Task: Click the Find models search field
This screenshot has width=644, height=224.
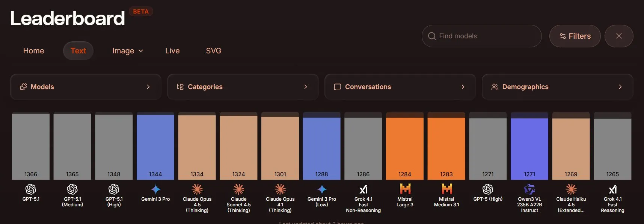Action: tap(481, 36)
